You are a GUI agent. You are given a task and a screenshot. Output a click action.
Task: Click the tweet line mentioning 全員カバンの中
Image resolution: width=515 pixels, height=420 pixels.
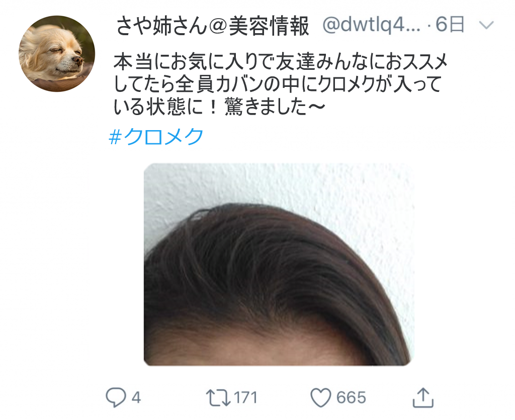(278, 84)
